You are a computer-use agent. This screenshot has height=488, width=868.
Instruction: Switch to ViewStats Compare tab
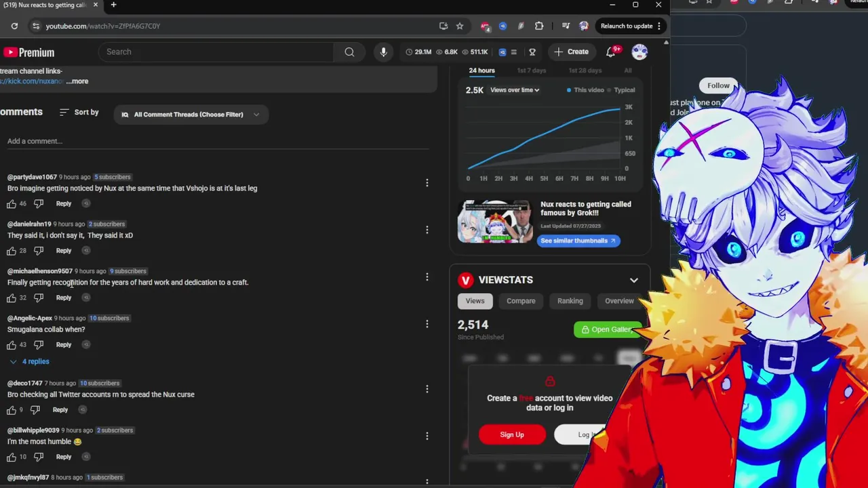pyautogui.click(x=521, y=301)
